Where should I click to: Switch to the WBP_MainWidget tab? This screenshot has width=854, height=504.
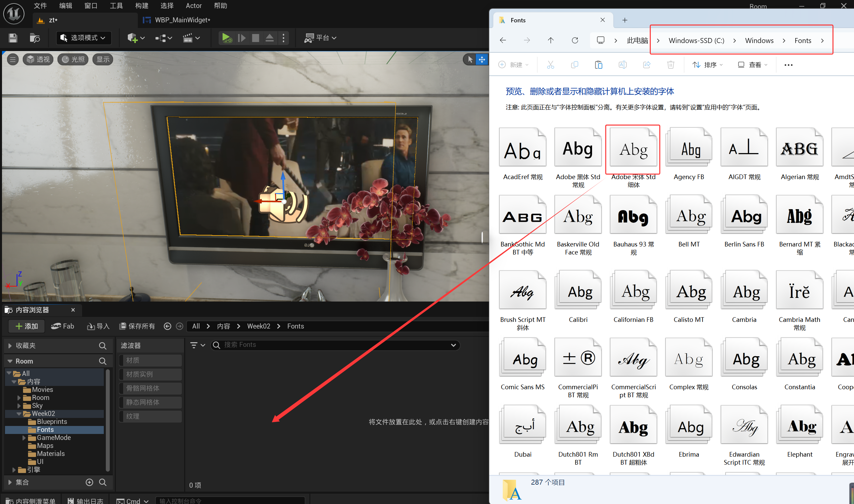click(x=182, y=20)
